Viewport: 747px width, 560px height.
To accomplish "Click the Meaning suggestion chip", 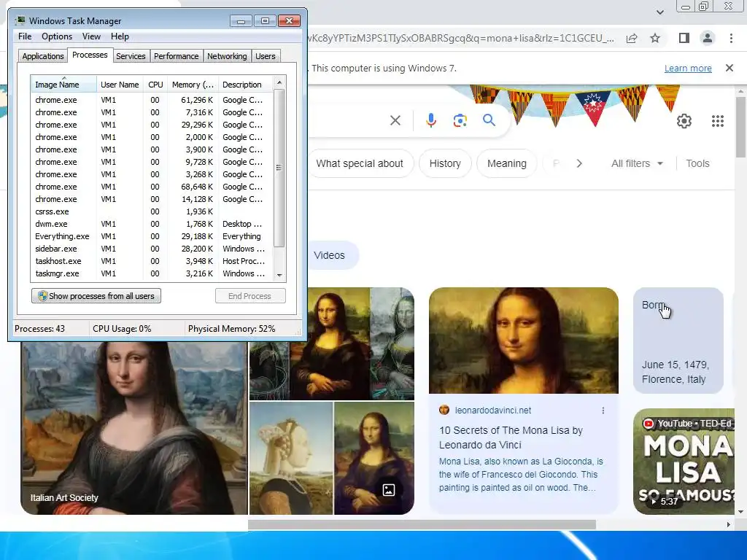I will [506, 163].
